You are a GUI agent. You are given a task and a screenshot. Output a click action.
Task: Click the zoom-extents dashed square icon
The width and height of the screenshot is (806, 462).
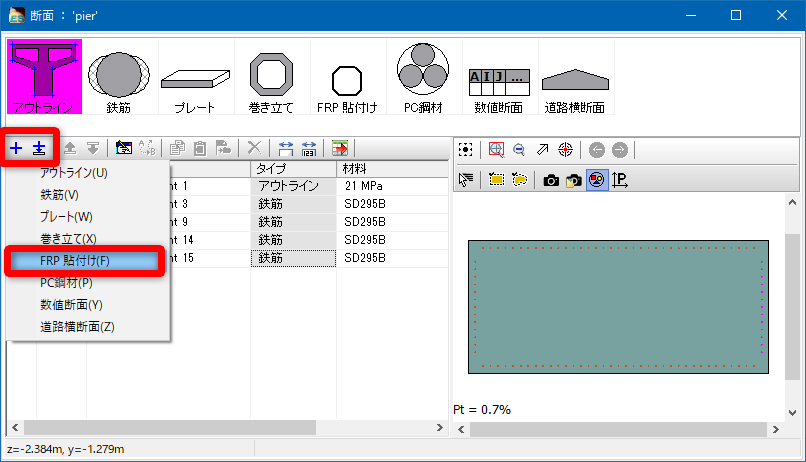465,150
